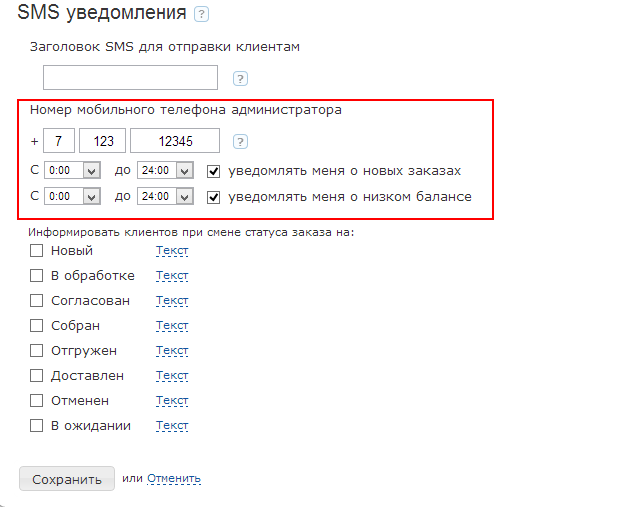This screenshot has width=642, height=507.
Task: Open start time dropdown for low balance
Action: (x=72, y=197)
